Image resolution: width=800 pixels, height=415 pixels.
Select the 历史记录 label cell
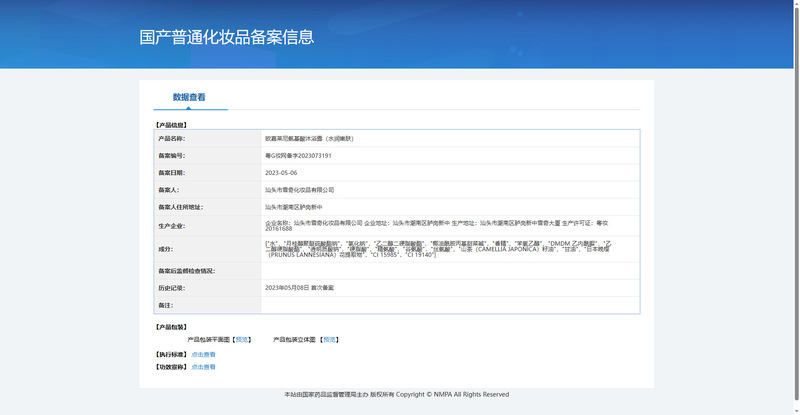click(x=208, y=288)
